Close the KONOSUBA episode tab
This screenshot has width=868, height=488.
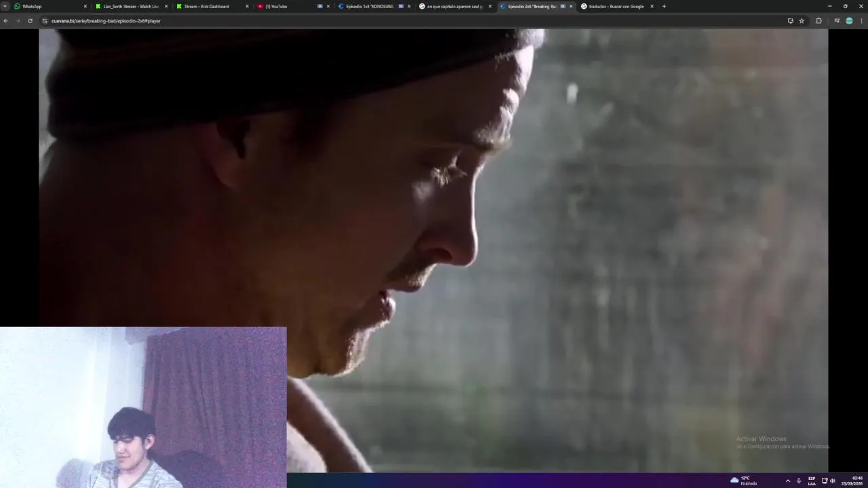coord(409,6)
